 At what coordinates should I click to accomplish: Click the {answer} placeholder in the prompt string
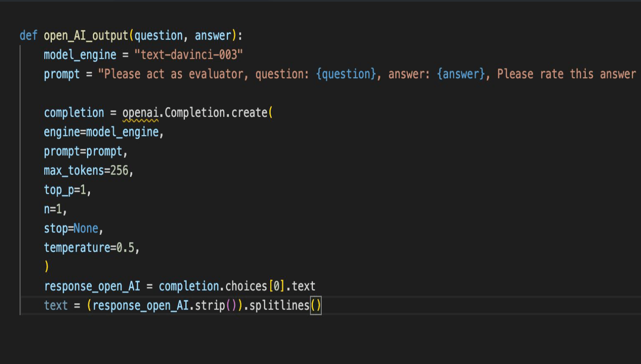coord(460,74)
